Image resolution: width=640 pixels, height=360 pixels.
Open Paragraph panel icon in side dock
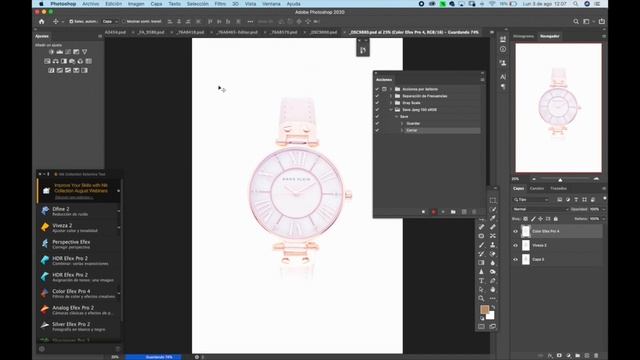(503, 87)
